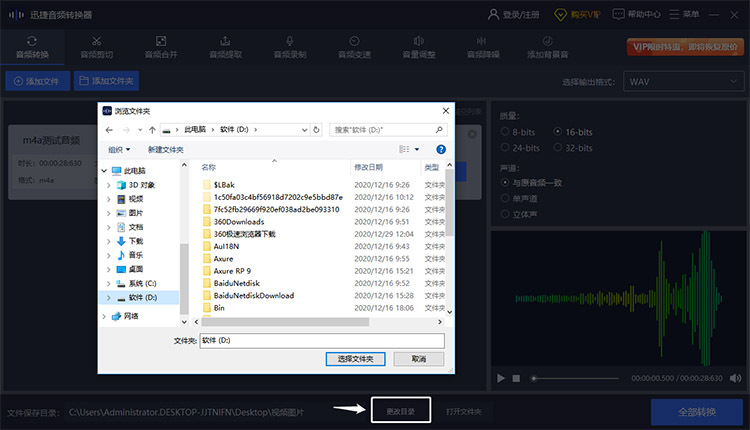Select 32-bits quality option
750x430 pixels.
click(x=558, y=148)
